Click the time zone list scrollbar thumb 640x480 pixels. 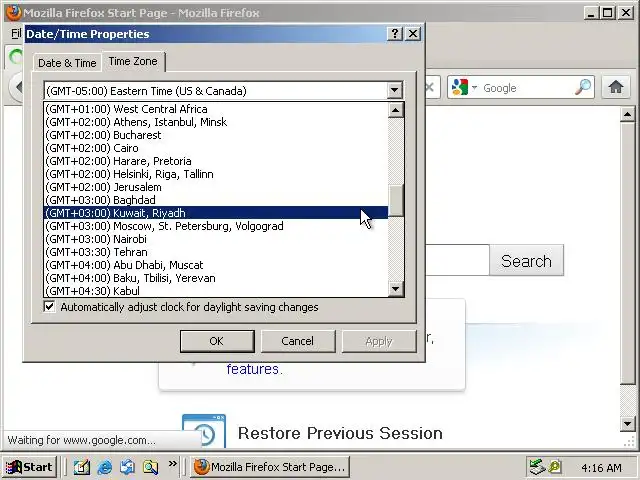396,200
